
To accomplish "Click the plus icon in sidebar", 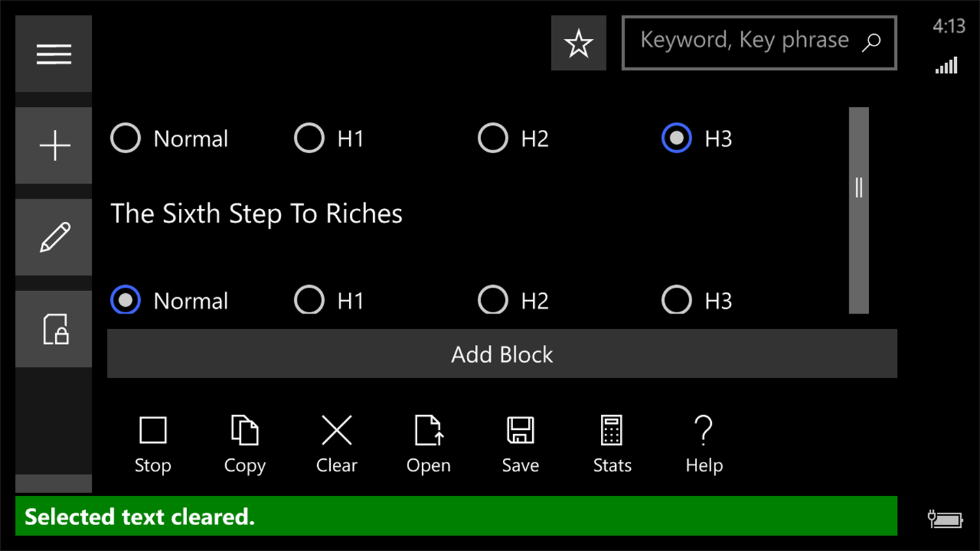I will click(x=54, y=146).
